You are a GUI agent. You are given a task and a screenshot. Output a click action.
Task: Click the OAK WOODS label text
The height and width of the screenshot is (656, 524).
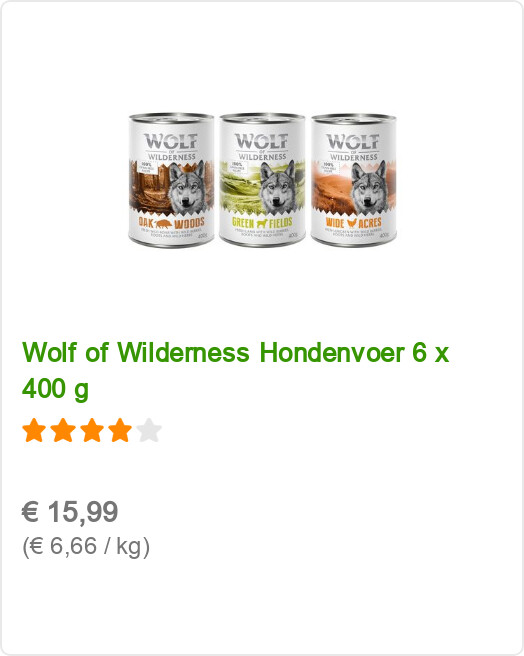point(172,223)
